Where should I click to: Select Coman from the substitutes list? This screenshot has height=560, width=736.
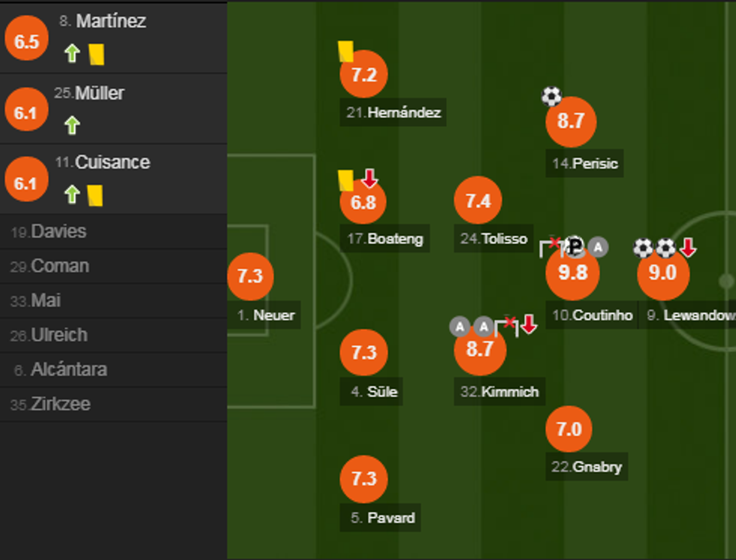(60, 266)
